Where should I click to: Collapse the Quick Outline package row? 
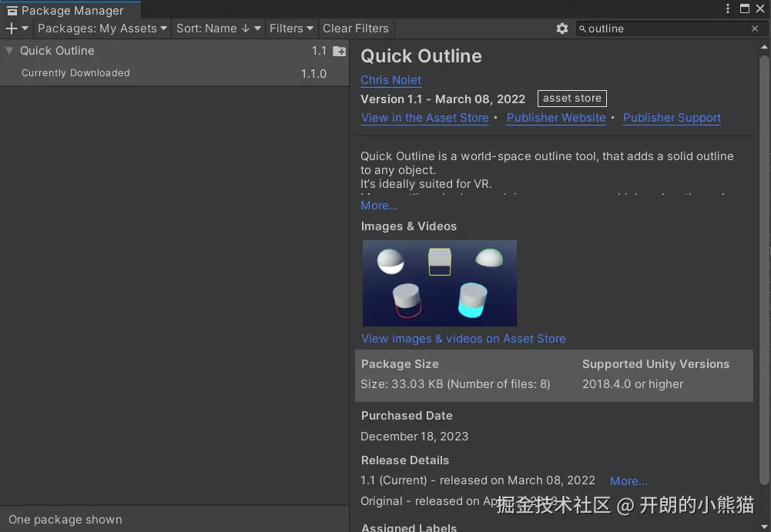point(8,51)
